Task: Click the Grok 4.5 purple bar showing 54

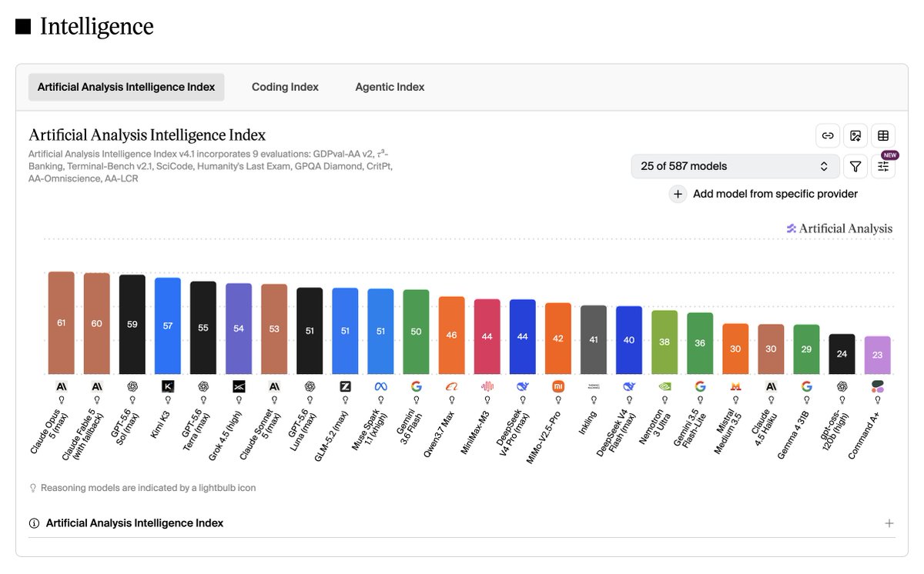Action: [239, 329]
